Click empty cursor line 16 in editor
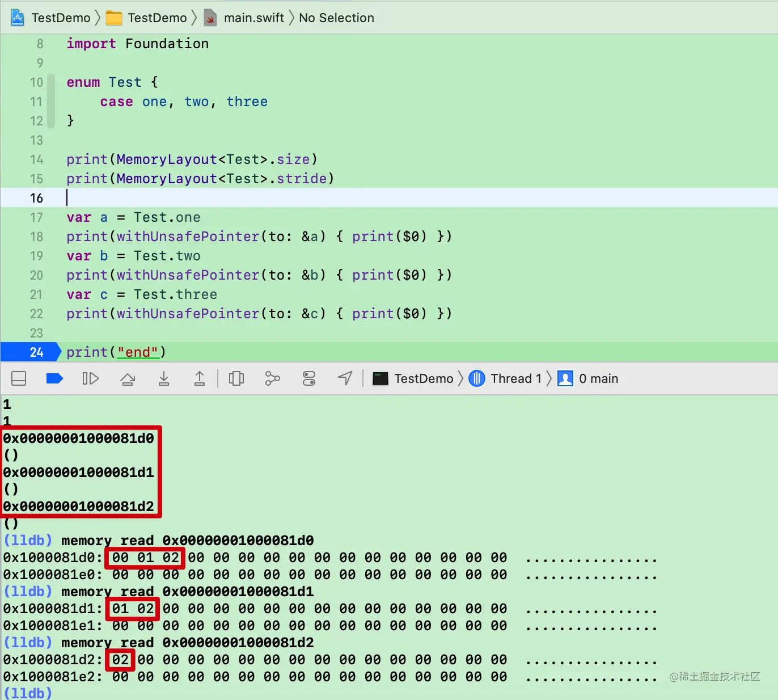The image size is (778, 700). pos(389,198)
